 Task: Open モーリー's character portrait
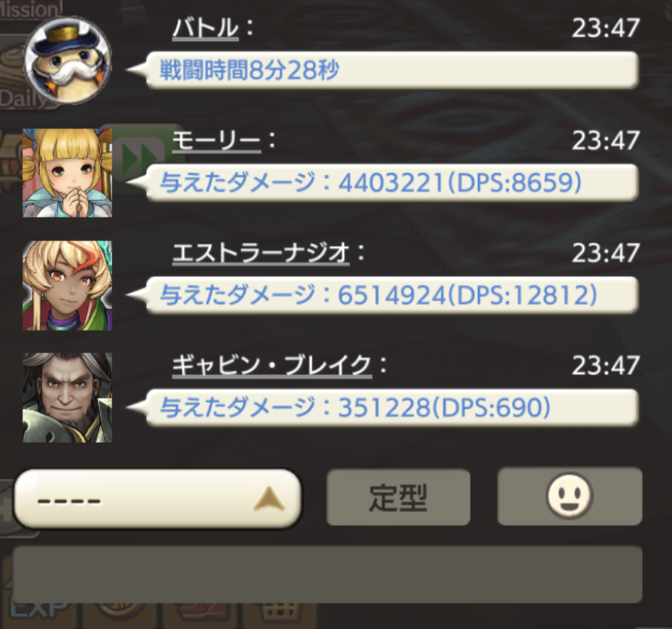tap(67, 173)
